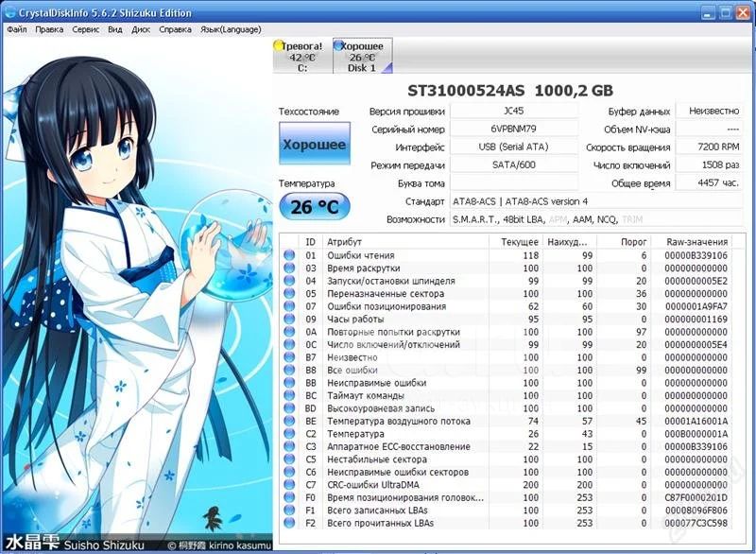Click status orb for 03 Время раскрутки
The image size is (756, 554).
[289, 268]
